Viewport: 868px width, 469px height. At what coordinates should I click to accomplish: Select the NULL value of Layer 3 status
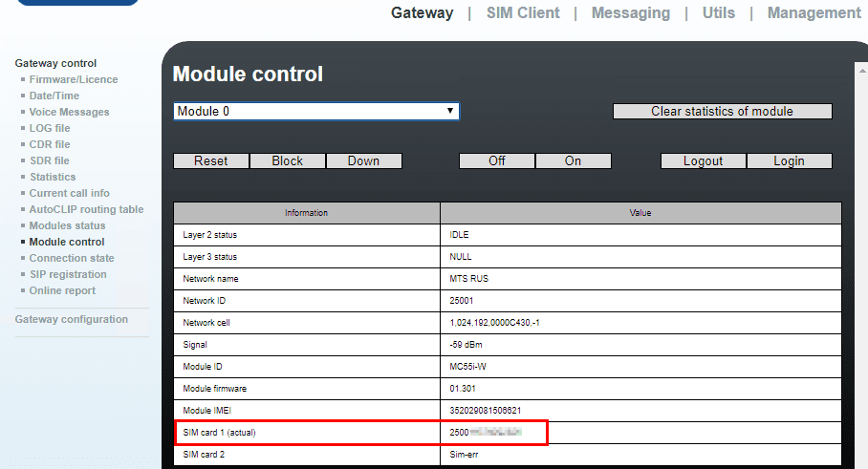coord(461,257)
